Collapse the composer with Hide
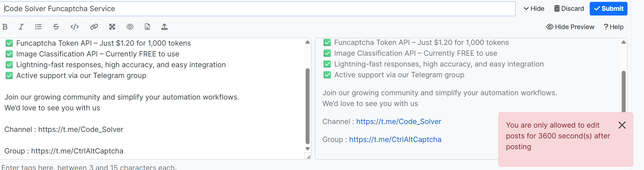Viewport: 644px width, 170px height. tap(534, 9)
